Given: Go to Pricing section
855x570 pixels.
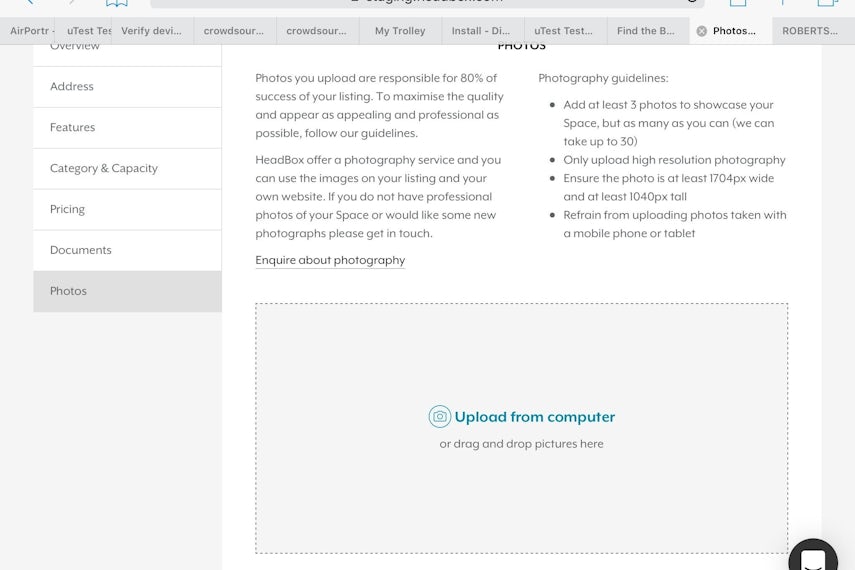Looking at the screenshot, I should click(x=127, y=209).
